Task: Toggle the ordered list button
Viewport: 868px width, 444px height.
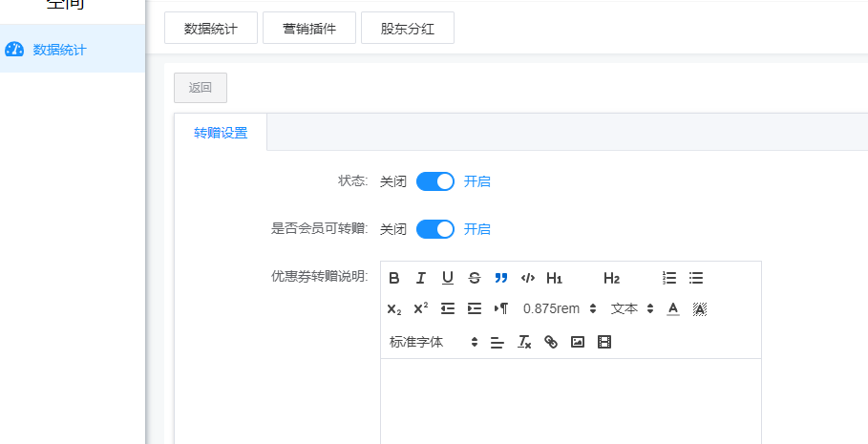Action: (669, 278)
